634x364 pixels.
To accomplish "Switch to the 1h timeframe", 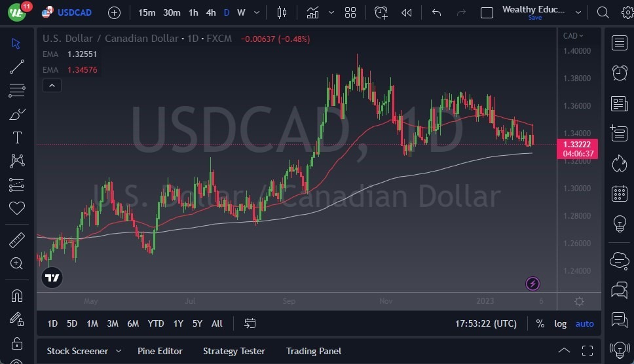I will tap(193, 12).
